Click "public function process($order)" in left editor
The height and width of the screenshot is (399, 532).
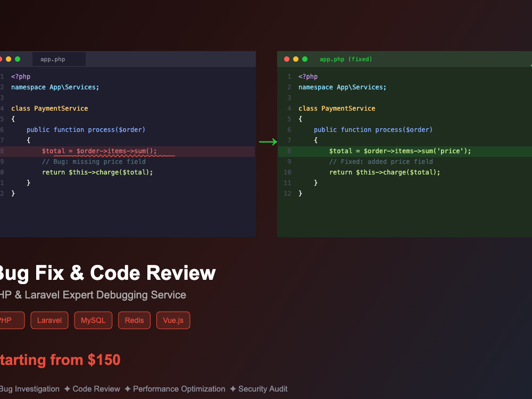[x=86, y=130]
